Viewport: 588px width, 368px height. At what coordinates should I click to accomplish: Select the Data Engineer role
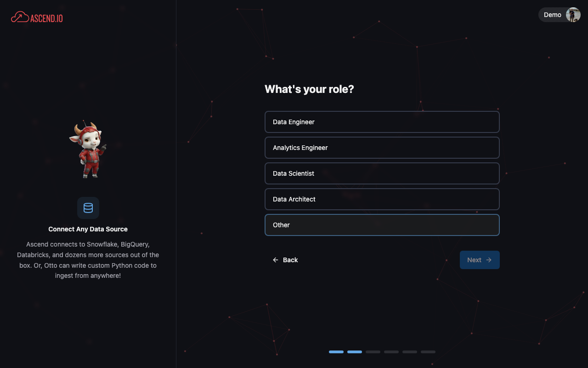tap(382, 122)
